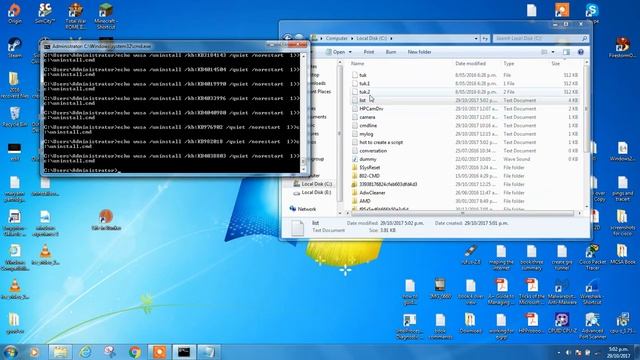640x360 pixels.
Task: Open the address bar history dropdown
Action: click(476, 38)
